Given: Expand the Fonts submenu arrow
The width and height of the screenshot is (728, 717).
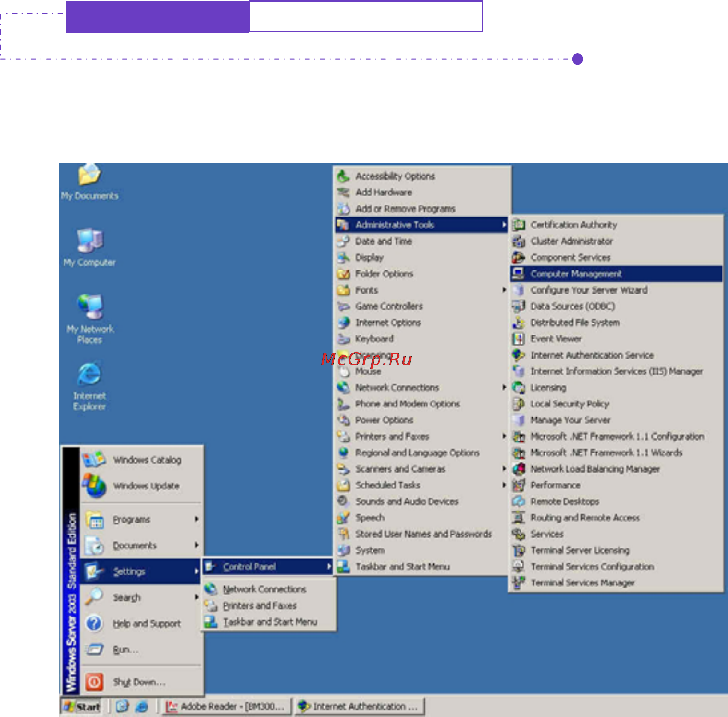Looking at the screenshot, I should [504, 290].
